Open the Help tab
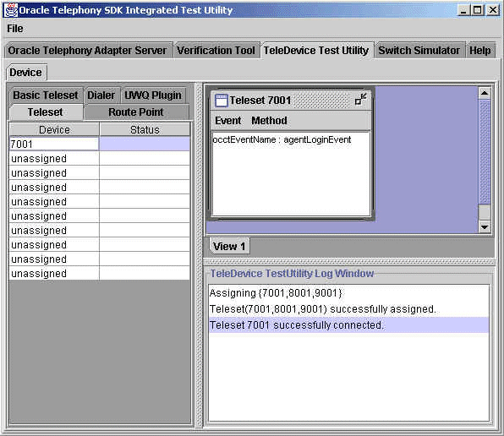Screen dimensions: 504x436 point(480,51)
